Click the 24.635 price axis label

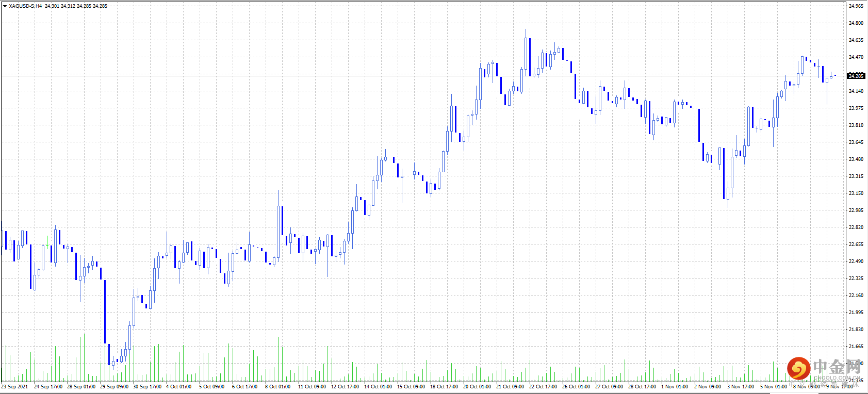[x=856, y=40]
